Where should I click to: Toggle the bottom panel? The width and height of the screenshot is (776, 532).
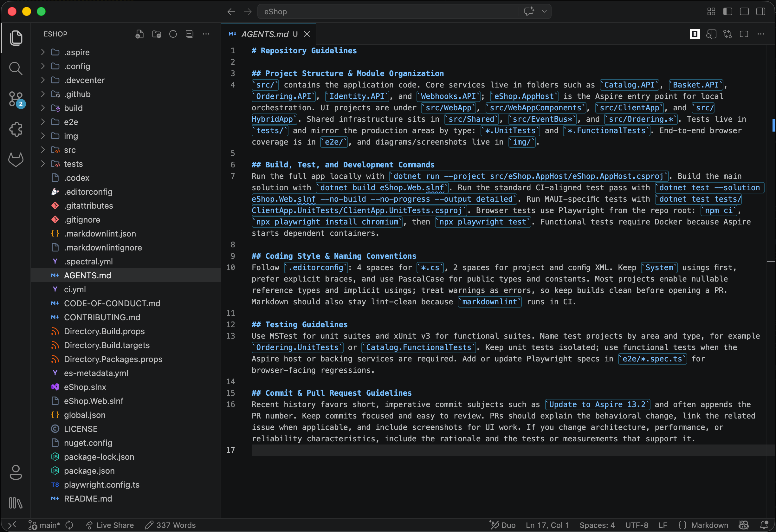[x=744, y=12]
